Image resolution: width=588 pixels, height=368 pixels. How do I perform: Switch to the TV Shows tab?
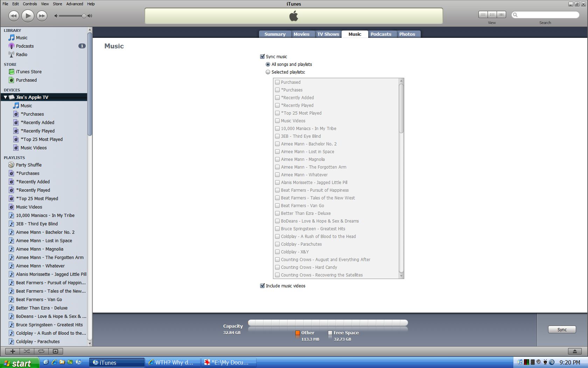(328, 34)
